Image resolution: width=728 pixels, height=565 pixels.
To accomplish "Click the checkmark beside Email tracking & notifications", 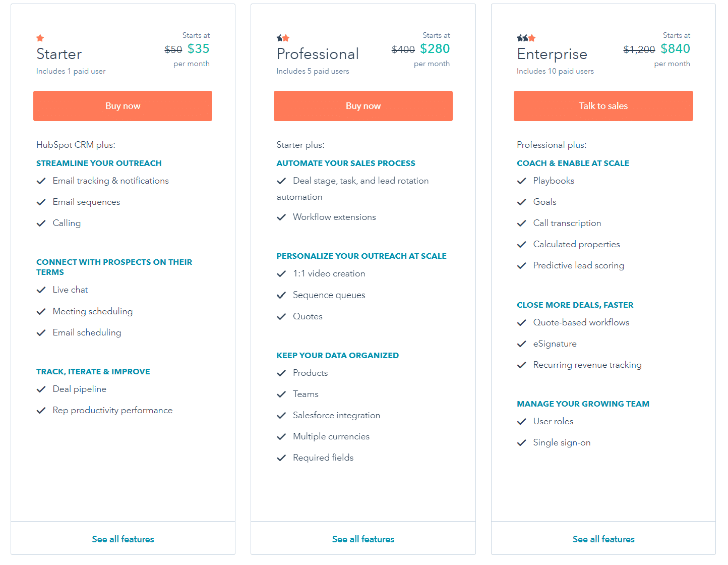I will [x=41, y=181].
